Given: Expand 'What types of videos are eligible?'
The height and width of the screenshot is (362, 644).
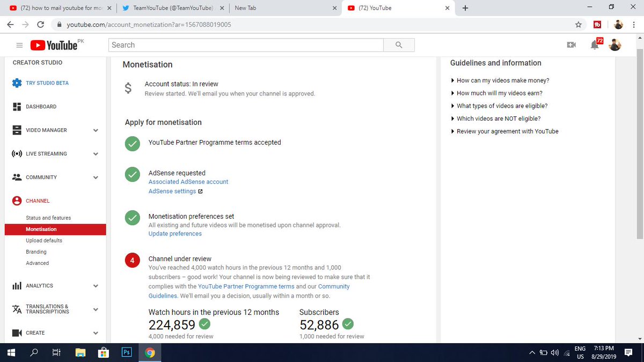Looking at the screenshot, I should pos(499,106).
